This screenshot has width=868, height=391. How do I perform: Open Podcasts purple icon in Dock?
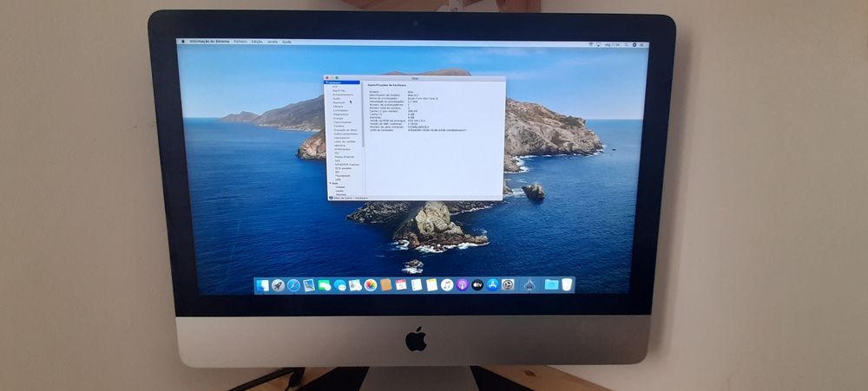(x=463, y=285)
